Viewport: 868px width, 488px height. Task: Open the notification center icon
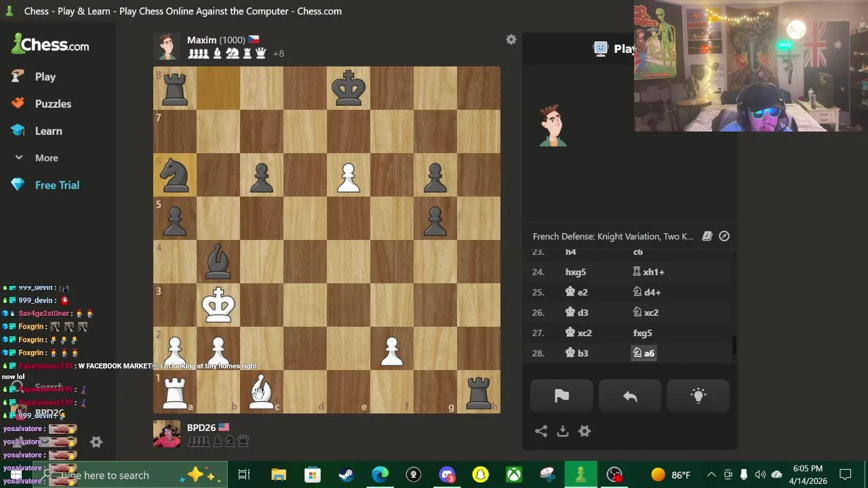click(x=845, y=474)
